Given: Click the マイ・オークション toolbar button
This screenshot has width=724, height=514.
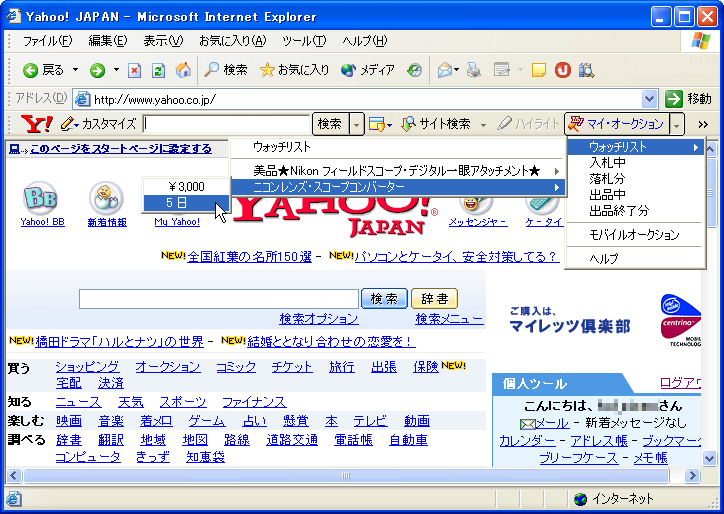Looking at the screenshot, I should click(x=616, y=124).
